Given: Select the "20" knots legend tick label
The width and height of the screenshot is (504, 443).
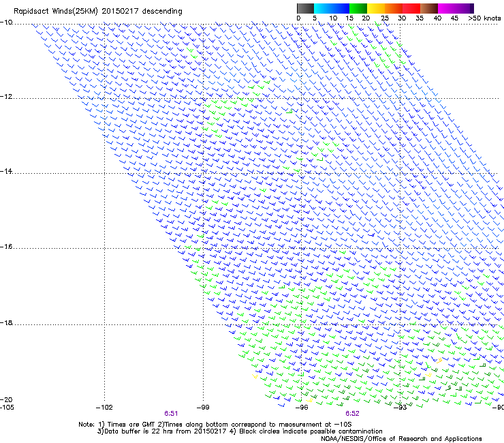Looking at the screenshot, I should tap(366, 18).
